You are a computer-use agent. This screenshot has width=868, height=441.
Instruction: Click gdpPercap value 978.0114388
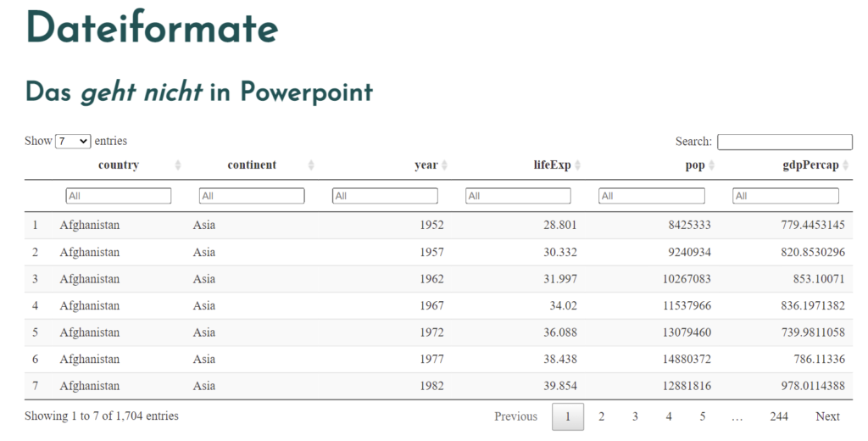[x=813, y=386]
